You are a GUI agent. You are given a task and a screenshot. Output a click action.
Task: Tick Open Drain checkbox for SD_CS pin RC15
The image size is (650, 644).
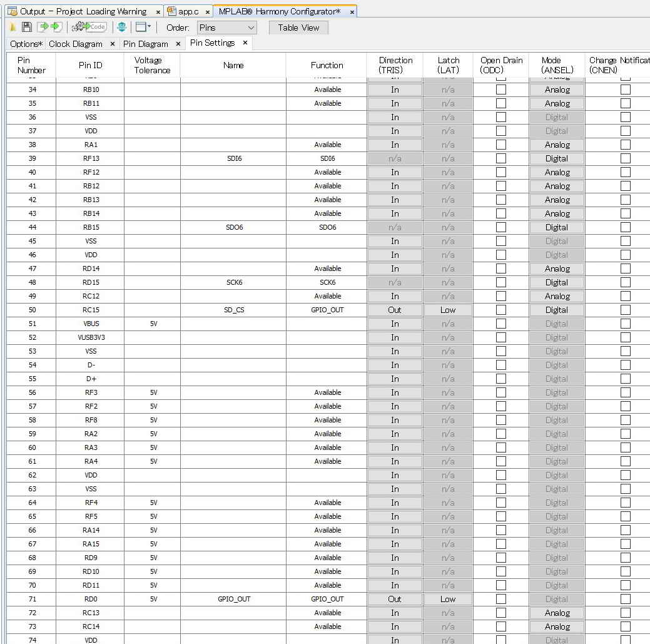501,310
